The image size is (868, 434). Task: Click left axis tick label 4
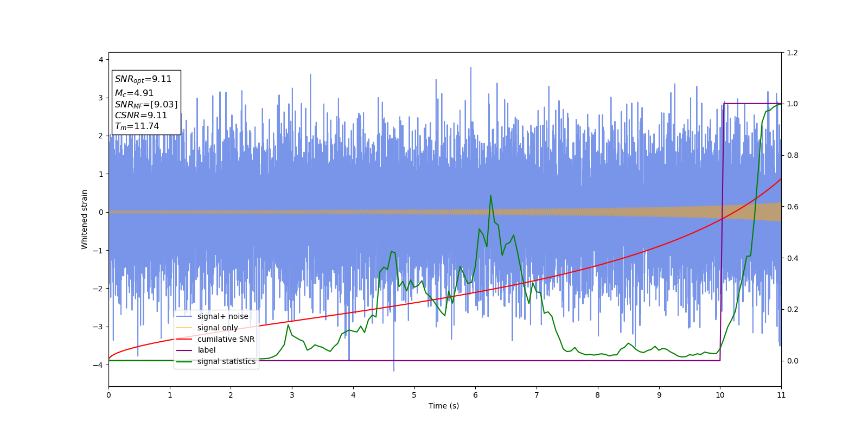tap(101, 60)
